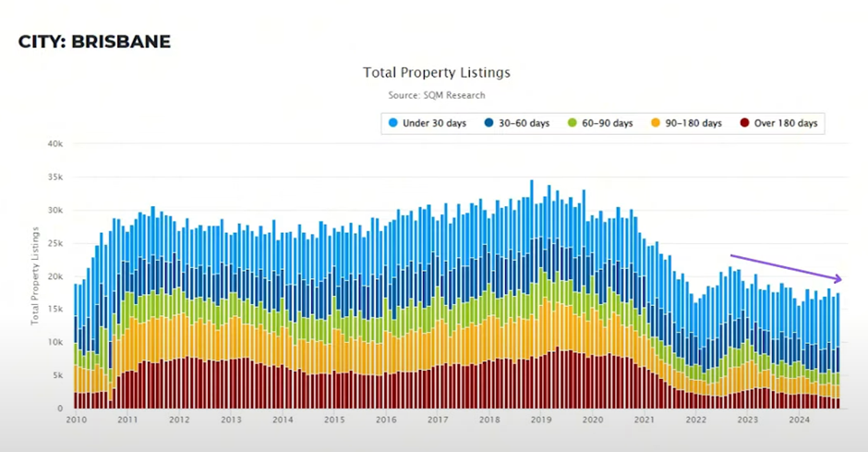
Task: Click the 40k y-axis label
Action: [54, 144]
